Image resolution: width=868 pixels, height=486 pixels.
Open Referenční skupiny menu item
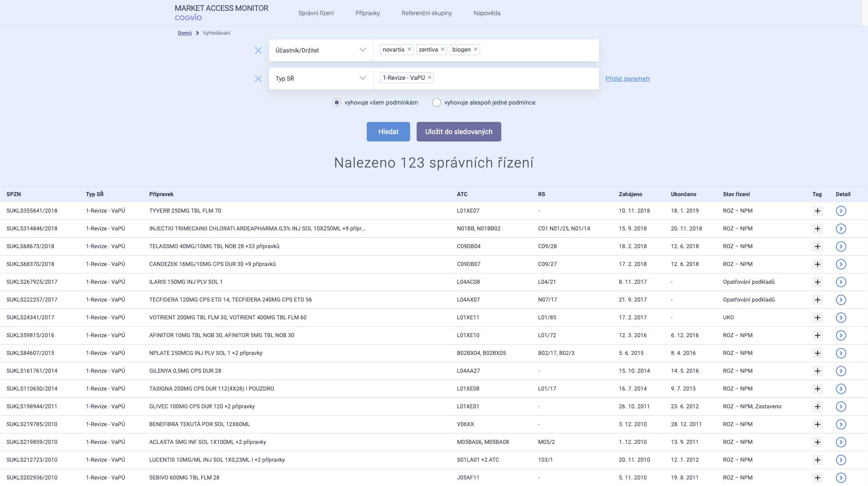pos(426,13)
